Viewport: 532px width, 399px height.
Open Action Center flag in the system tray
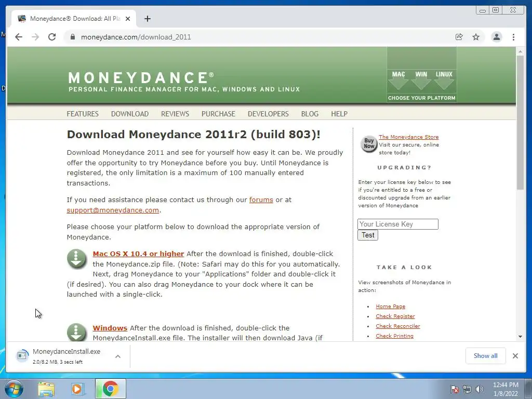tap(454, 389)
